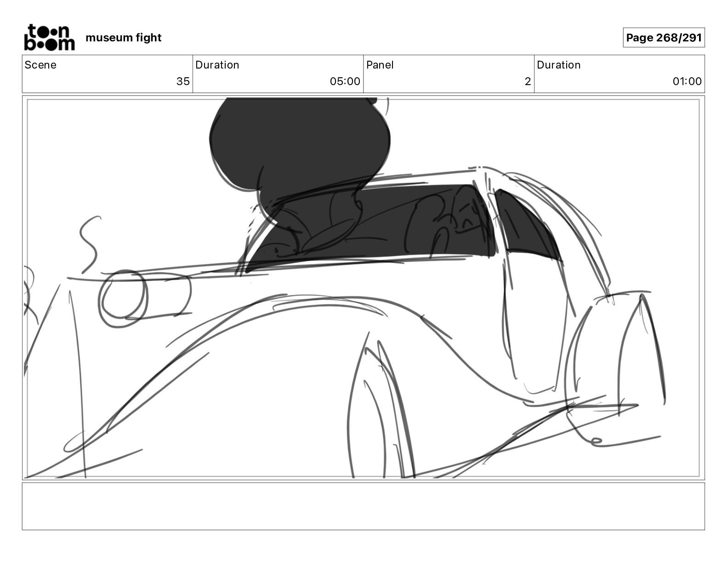The image size is (728, 563).
Task: Select the panel duration value '01:00'
Action: pyautogui.click(x=687, y=81)
